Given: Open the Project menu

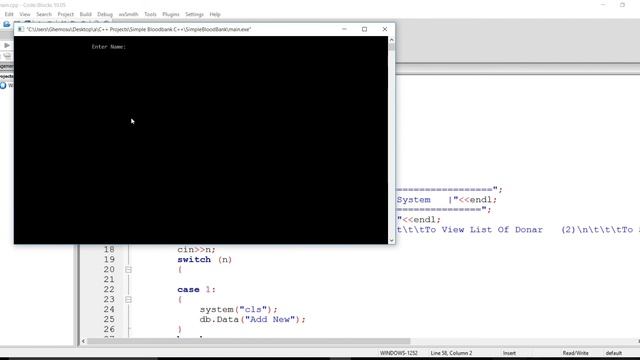Looking at the screenshot, I should [x=65, y=14].
